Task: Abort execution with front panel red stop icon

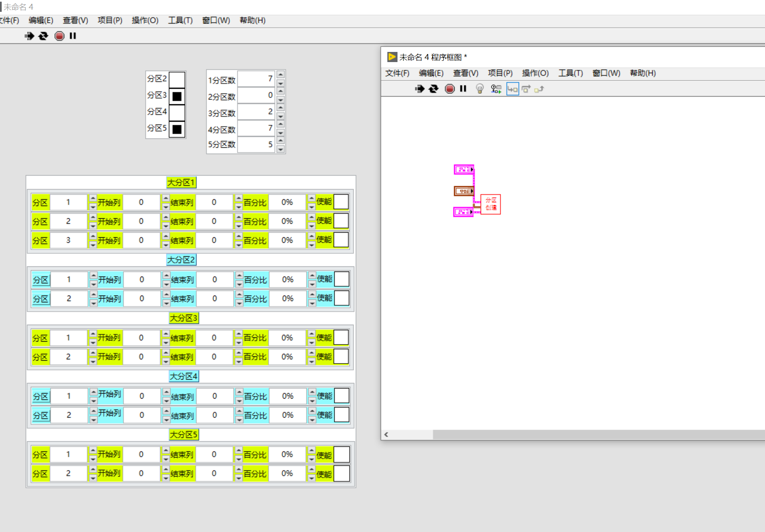Action: point(60,36)
